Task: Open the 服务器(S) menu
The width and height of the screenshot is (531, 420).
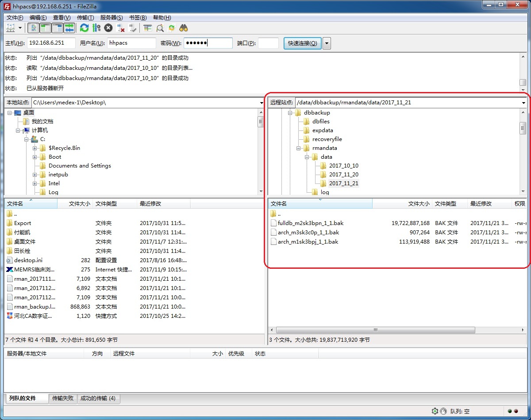Action: click(112, 18)
